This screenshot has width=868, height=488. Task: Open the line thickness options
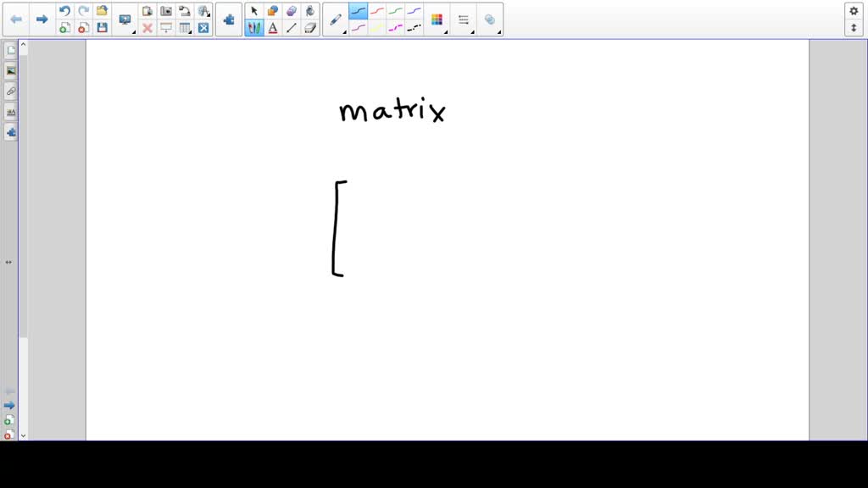(464, 20)
